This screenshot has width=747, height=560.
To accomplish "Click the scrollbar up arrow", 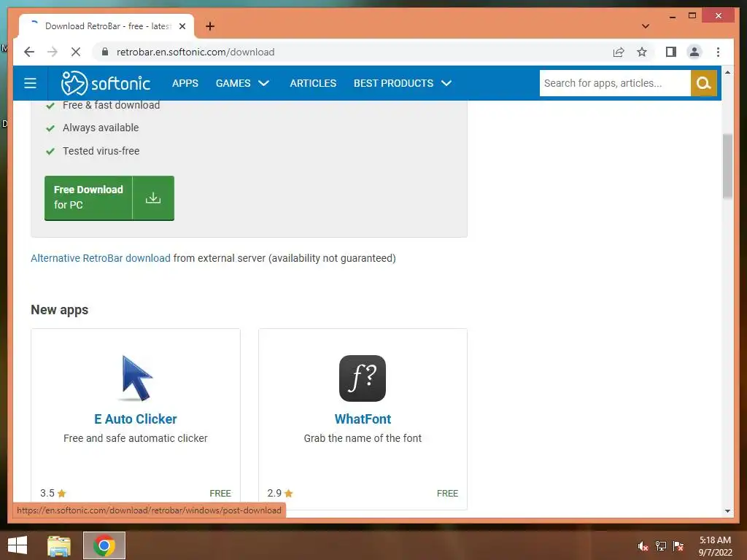I will pos(727,72).
